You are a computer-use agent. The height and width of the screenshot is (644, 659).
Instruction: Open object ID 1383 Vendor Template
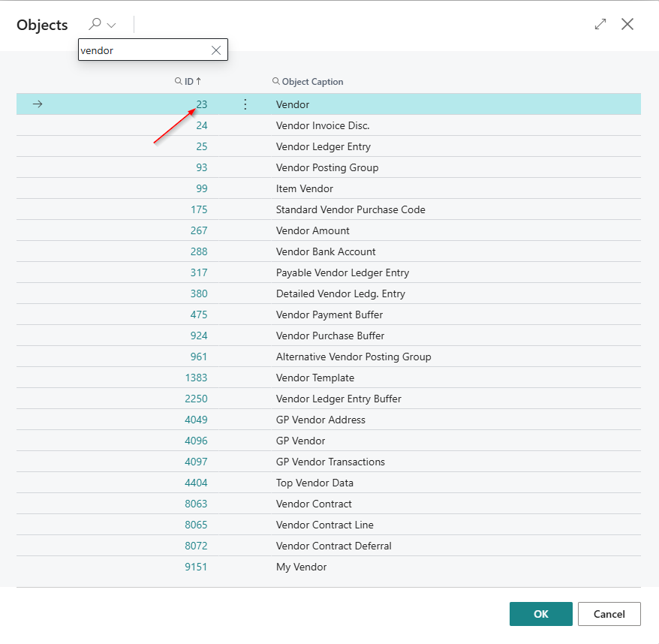[x=196, y=378]
